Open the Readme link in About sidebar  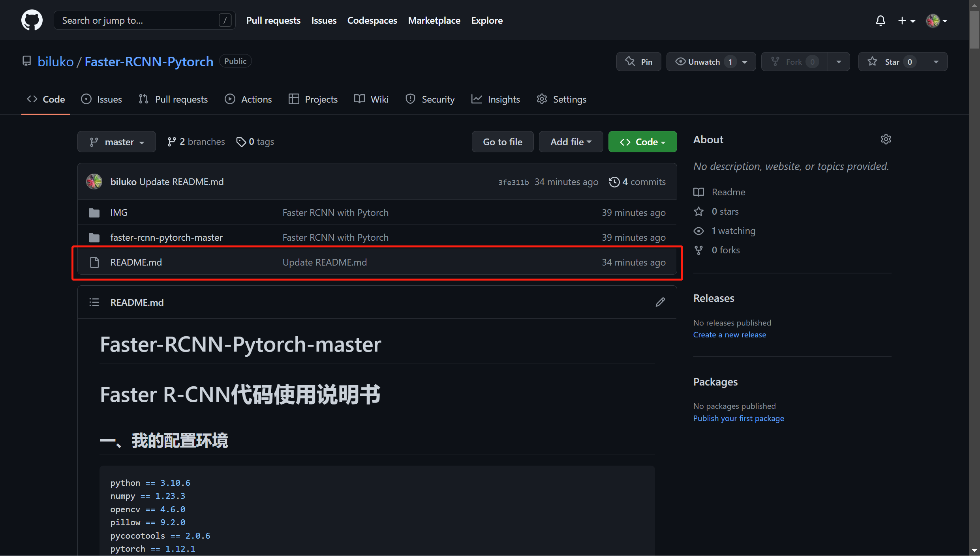tap(719, 192)
